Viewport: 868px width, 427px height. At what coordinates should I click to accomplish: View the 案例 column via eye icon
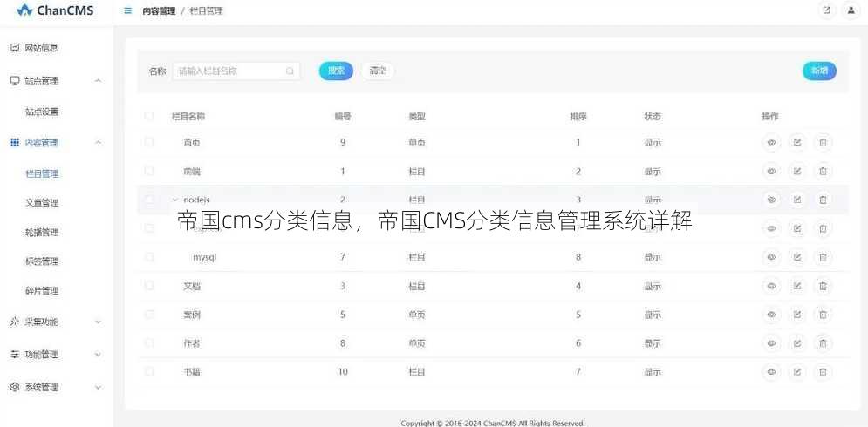(x=771, y=315)
